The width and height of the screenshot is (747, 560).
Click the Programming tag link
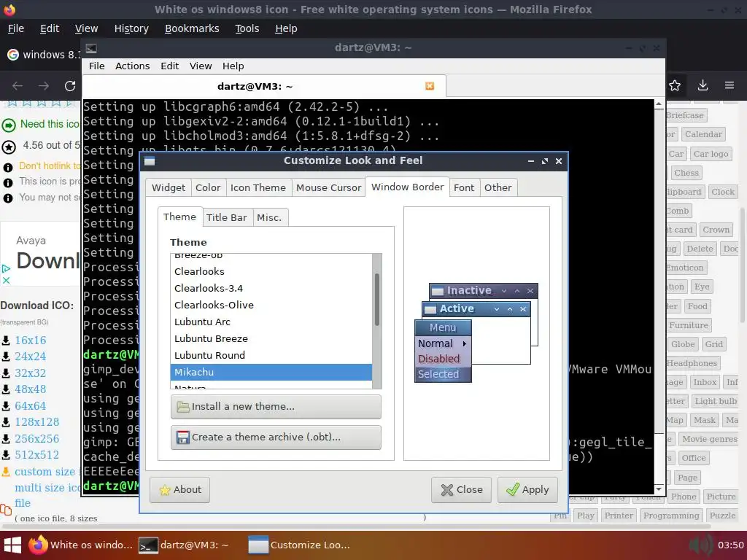[x=671, y=516]
